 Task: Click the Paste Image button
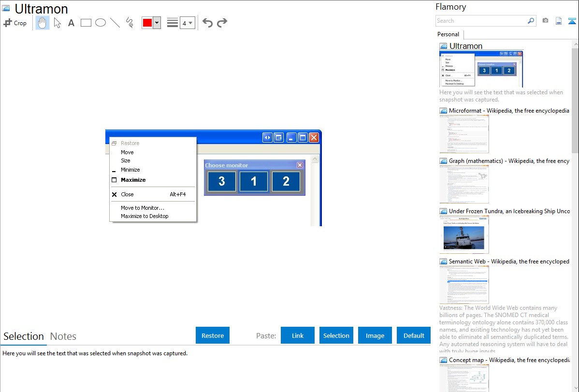[375, 335]
